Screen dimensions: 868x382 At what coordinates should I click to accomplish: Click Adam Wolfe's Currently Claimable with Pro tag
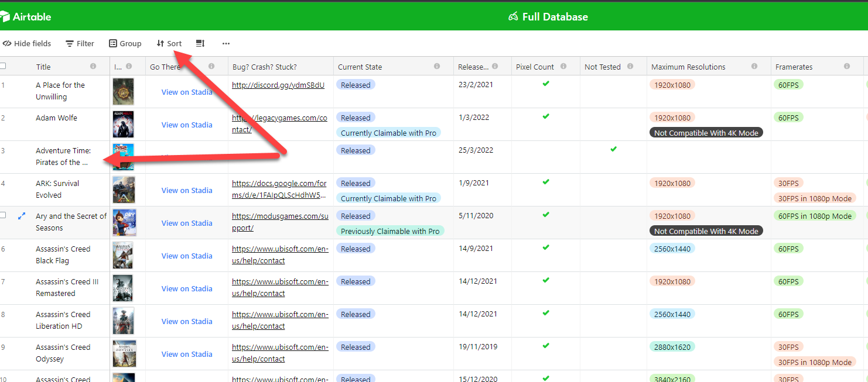388,133
